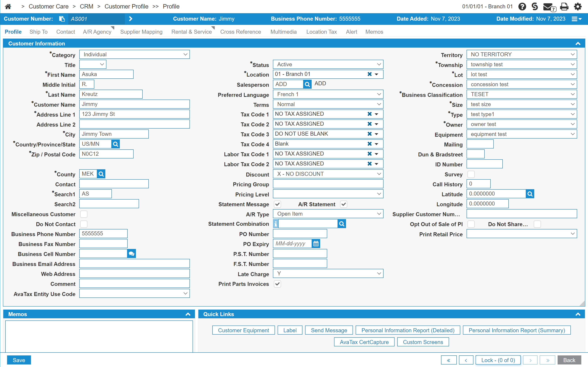Image resolution: width=588 pixels, height=367 pixels.
Task: Clear Labor Tax Code 2 with X icon
Action: [369, 164]
